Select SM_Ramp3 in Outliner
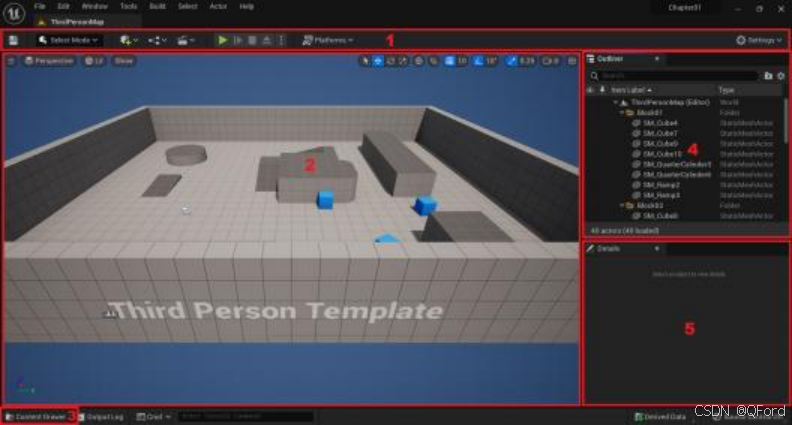Viewport: 792px width, 425px height. point(661,195)
